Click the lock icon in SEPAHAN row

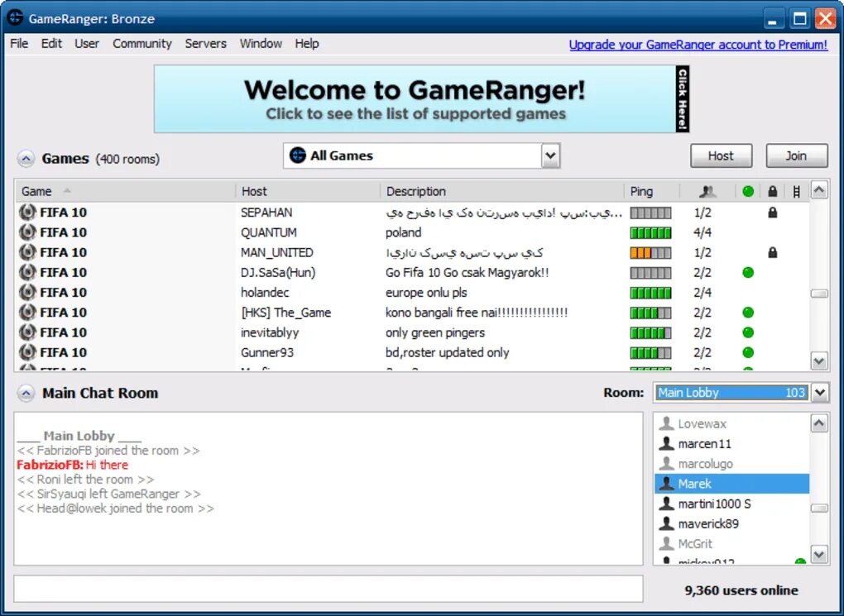point(772,212)
